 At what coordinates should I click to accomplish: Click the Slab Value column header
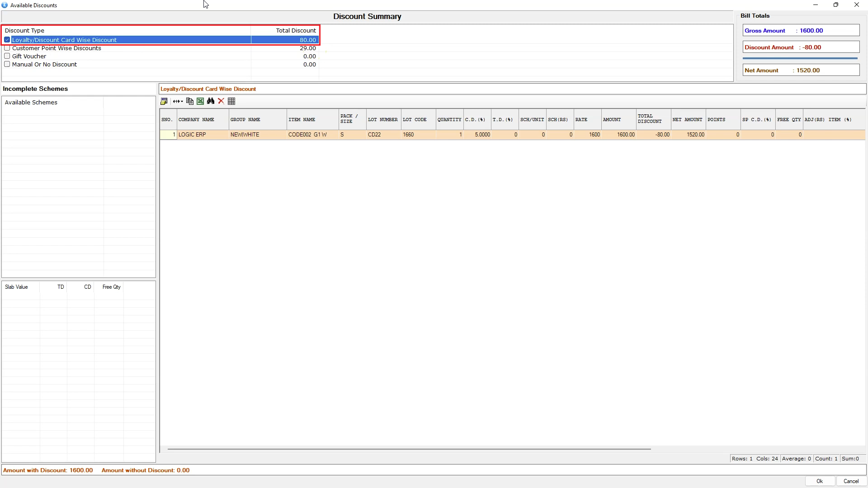(x=16, y=287)
